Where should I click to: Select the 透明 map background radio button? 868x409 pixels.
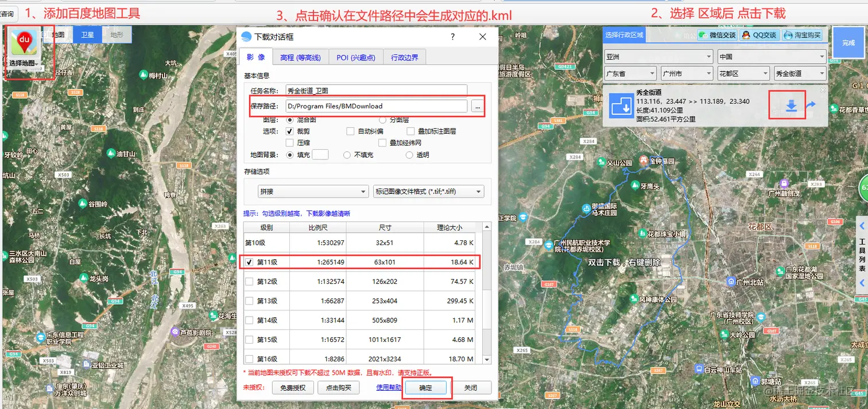pyautogui.click(x=410, y=154)
